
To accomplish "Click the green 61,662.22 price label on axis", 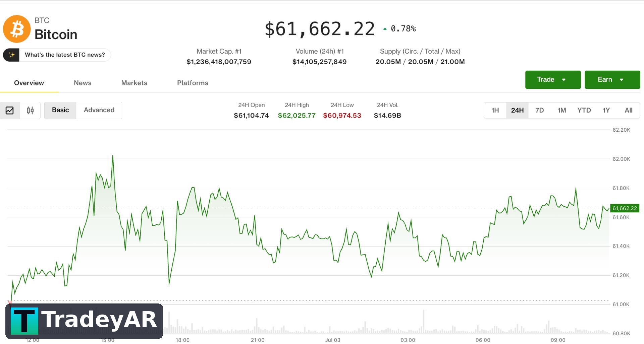I will click(624, 208).
